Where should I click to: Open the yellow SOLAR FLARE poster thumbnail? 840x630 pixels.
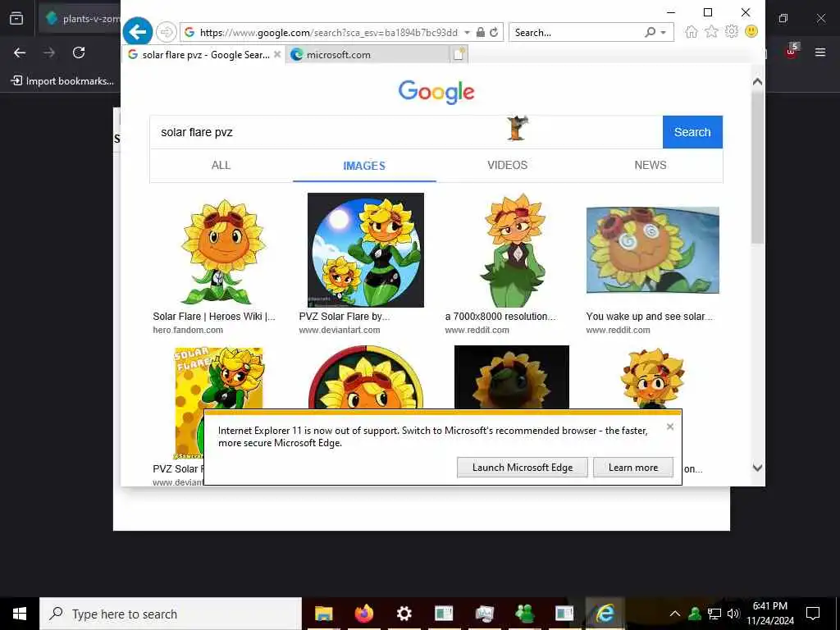click(x=218, y=403)
